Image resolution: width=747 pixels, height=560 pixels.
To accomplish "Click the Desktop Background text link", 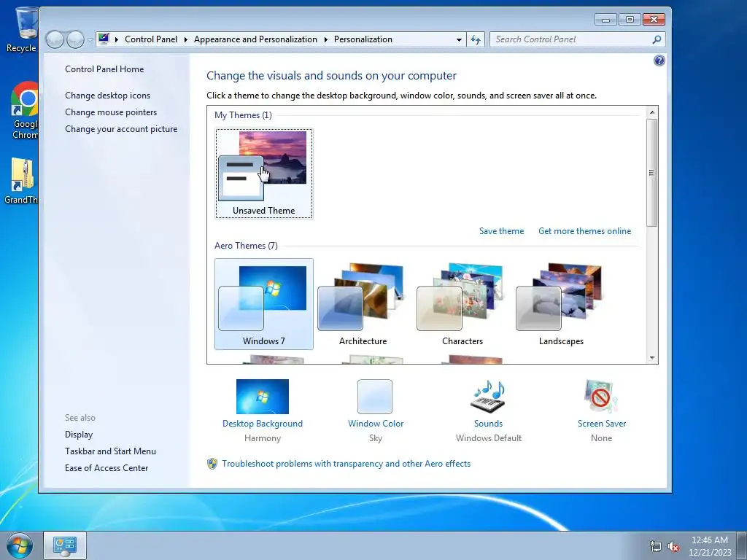I will tap(263, 424).
